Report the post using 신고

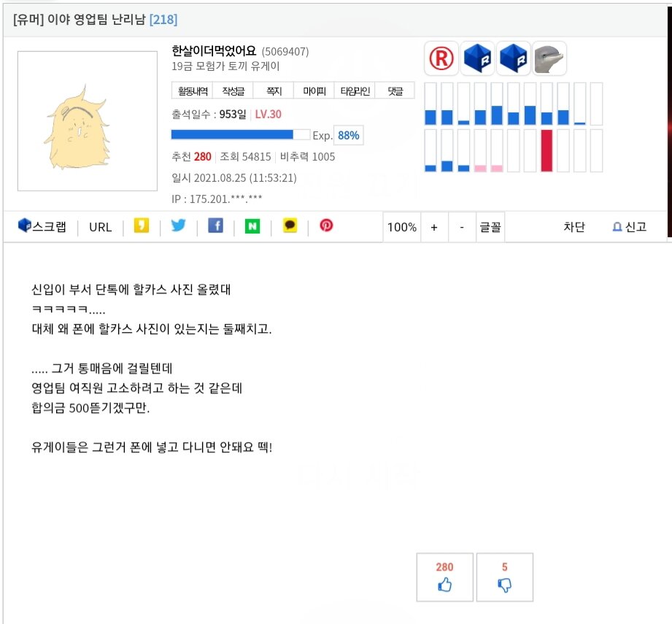point(629,227)
